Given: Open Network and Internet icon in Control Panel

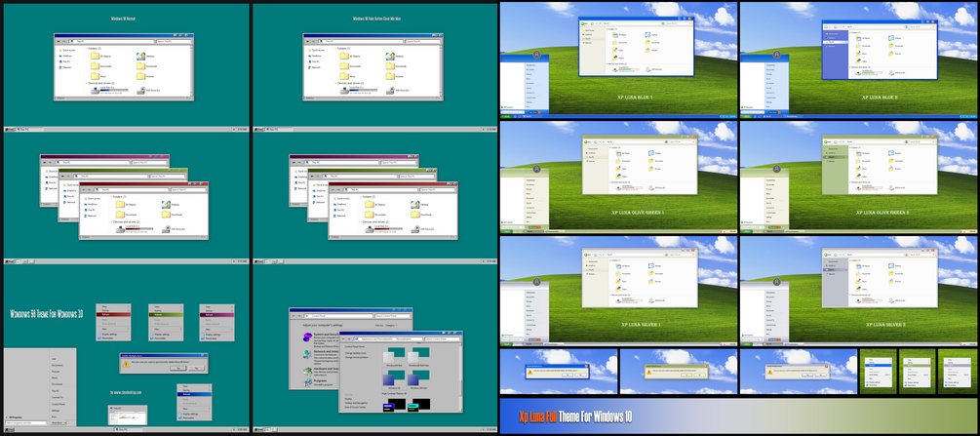Looking at the screenshot, I should [307, 355].
